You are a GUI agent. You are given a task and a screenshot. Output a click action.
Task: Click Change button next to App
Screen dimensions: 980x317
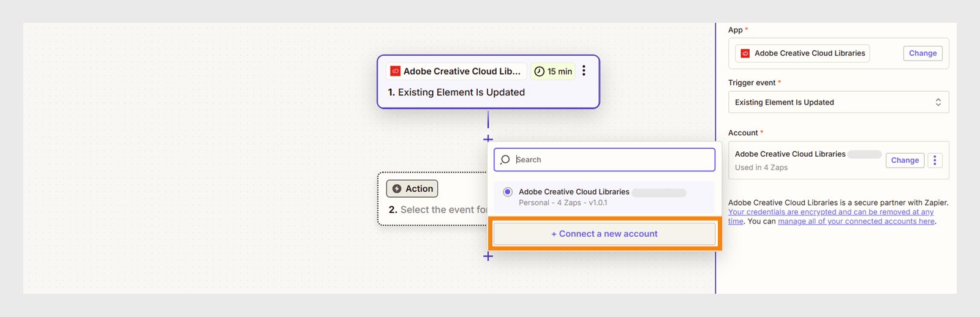pos(922,53)
